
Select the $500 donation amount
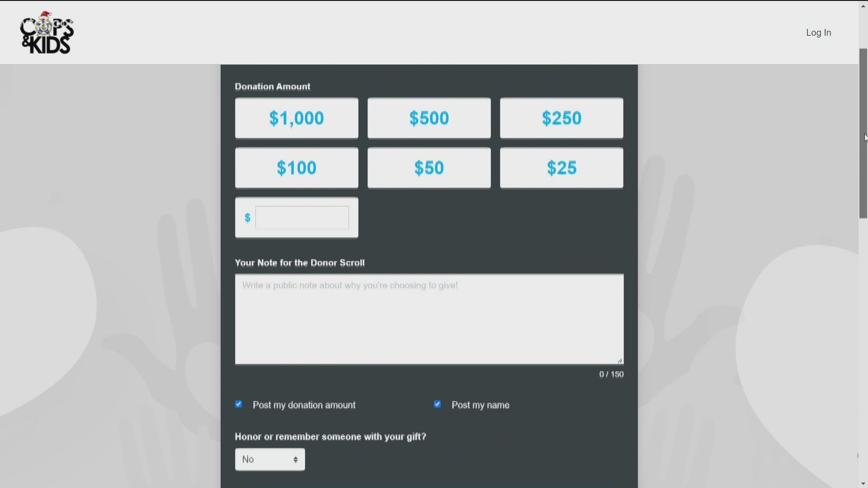tap(429, 118)
